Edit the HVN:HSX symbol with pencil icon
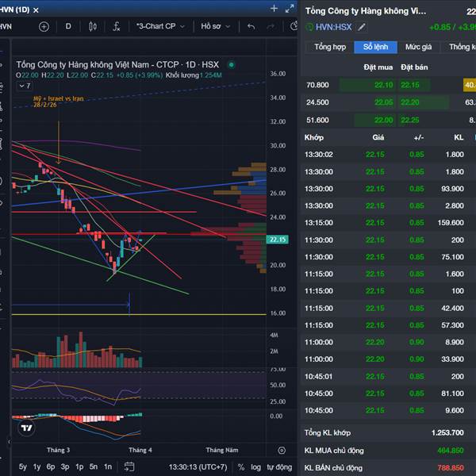This screenshot has width=476, height=476. click(x=362, y=27)
